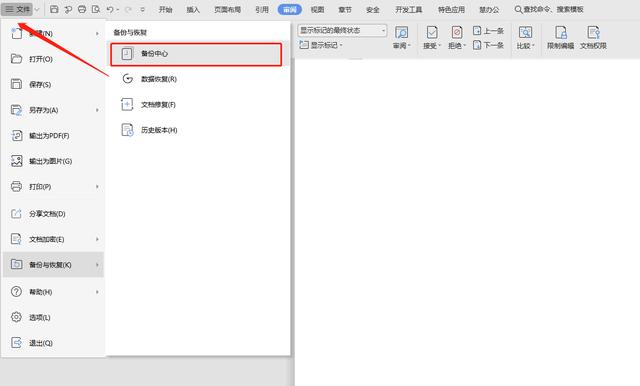This screenshot has width=640, height=386.
Task: Expand the 另存为(A) submenu arrow
Action: coord(97,110)
